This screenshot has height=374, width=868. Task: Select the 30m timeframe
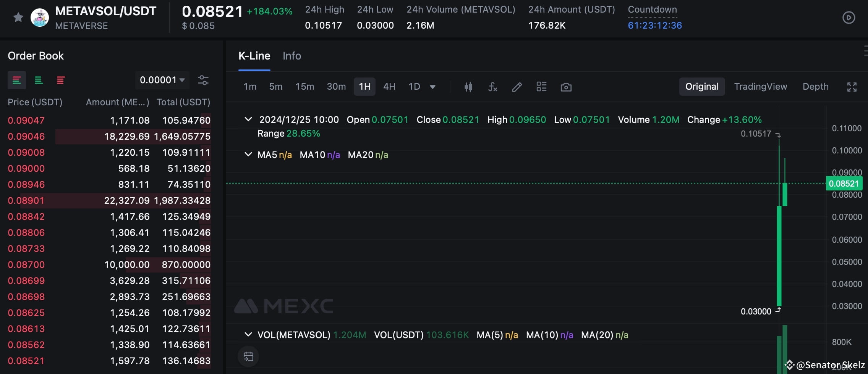[336, 87]
